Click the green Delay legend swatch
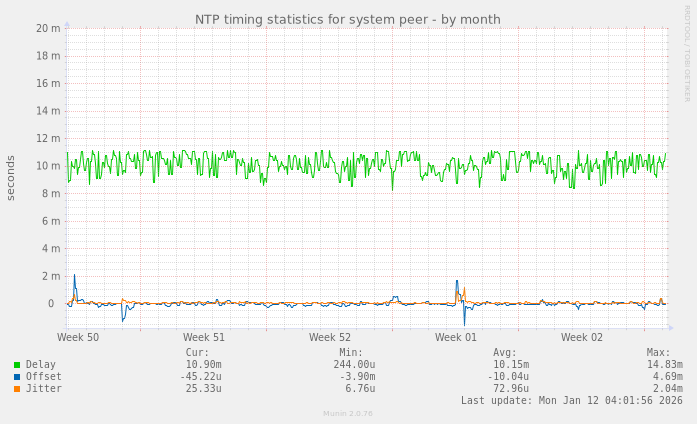Image resolution: width=697 pixels, height=424 pixels. pyautogui.click(x=17, y=365)
